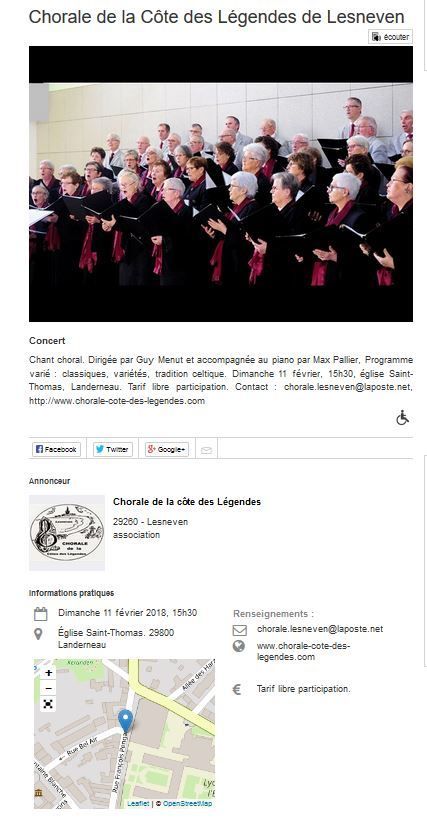Screen dimensions: 427x820
Task: Open the Leaflet attribution link
Action: (x=138, y=804)
